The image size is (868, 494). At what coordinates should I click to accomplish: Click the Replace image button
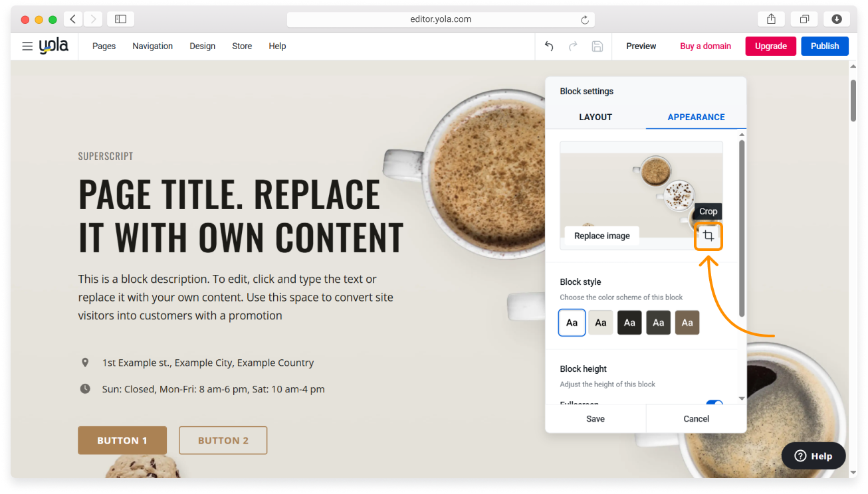click(601, 236)
